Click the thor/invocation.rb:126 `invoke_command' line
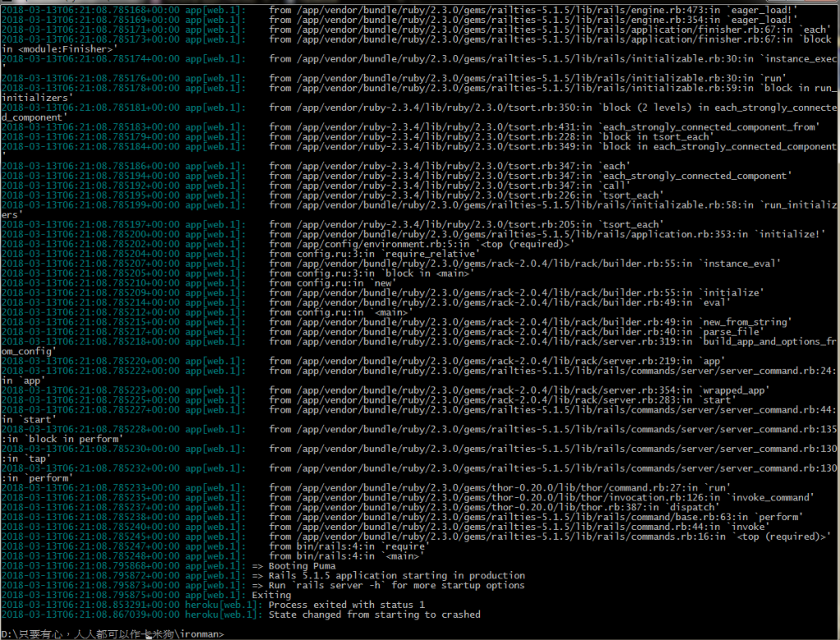Screen dimensions: 840x640 (x=541, y=497)
